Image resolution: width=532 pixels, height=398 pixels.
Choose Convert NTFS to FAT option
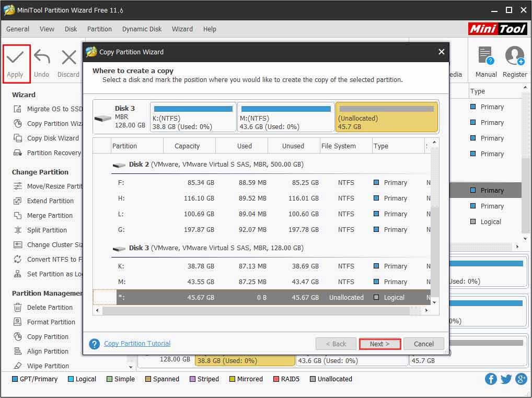coord(48,259)
